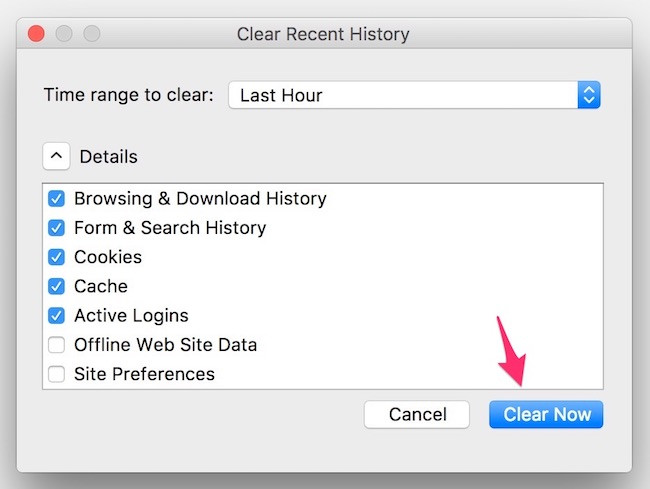Check the Site Preferences box
Image resolution: width=650 pixels, height=489 pixels.
(x=56, y=374)
